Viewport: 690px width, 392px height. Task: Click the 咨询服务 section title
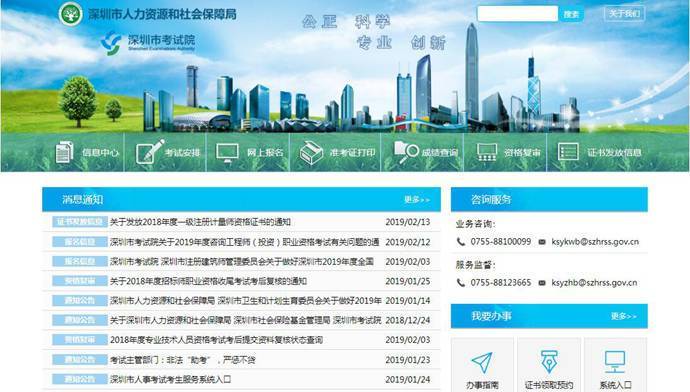coord(491,200)
